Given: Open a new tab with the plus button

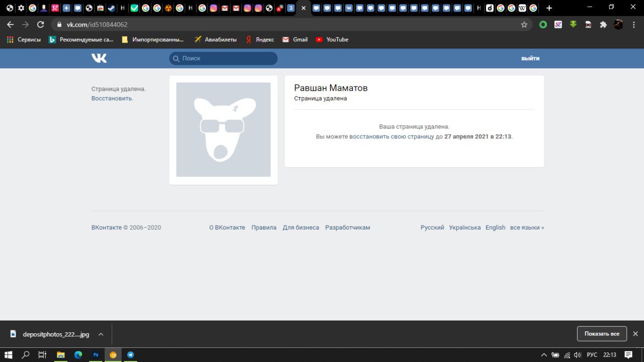Looking at the screenshot, I should click(x=549, y=8).
